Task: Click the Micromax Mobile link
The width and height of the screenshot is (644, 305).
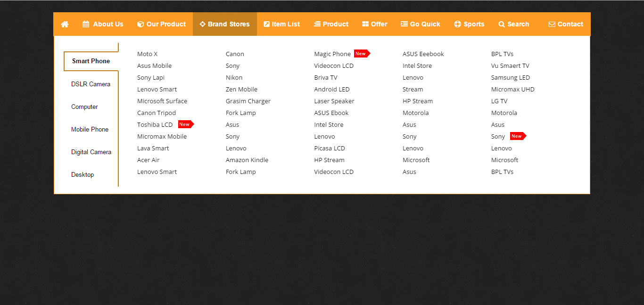Action: click(x=162, y=136)
